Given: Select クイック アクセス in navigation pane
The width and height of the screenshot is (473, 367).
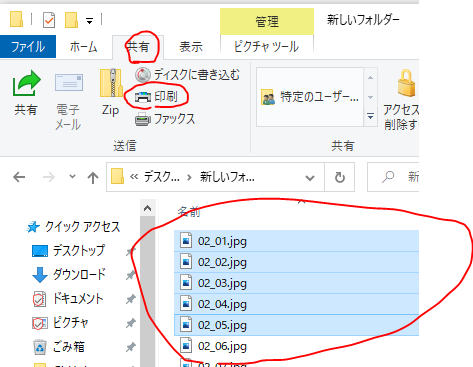Looking at the screenshot, I should [82, 227].
